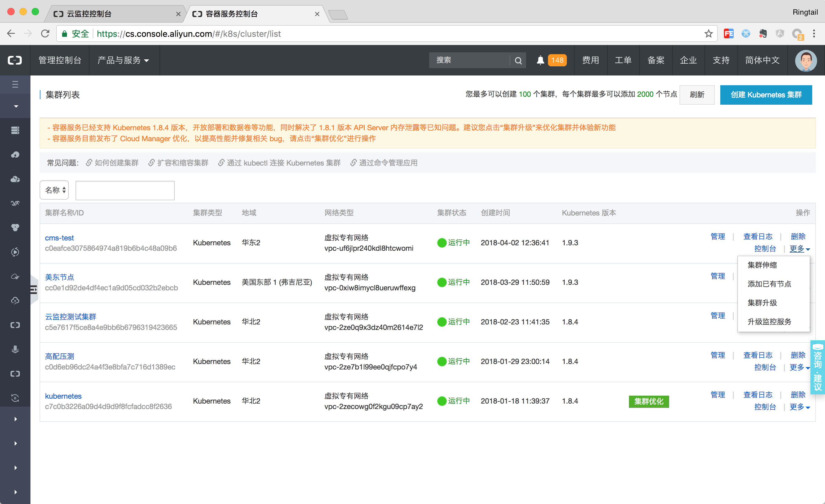The image size is (825, 504).
Task: Collapse the sidebar section with down caret
Action: 16,107
